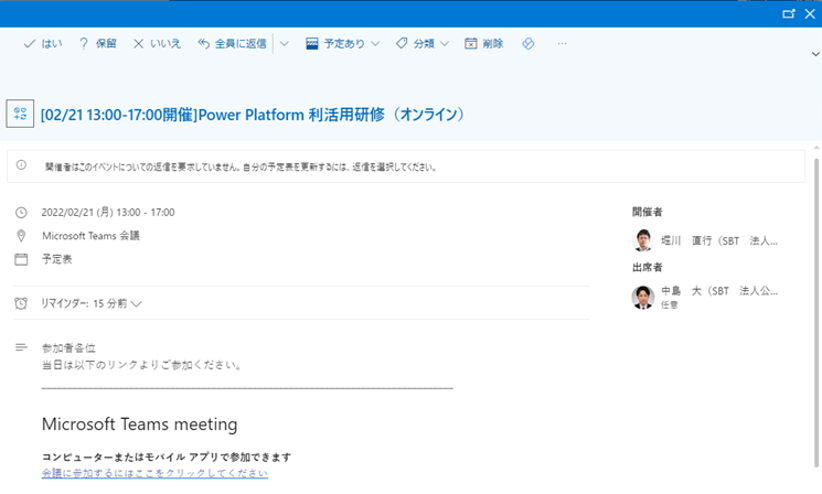The height and width of the screenshot is (494, 822).
Task: Click the 予定表 calendar name text
Action: [57, 259]
